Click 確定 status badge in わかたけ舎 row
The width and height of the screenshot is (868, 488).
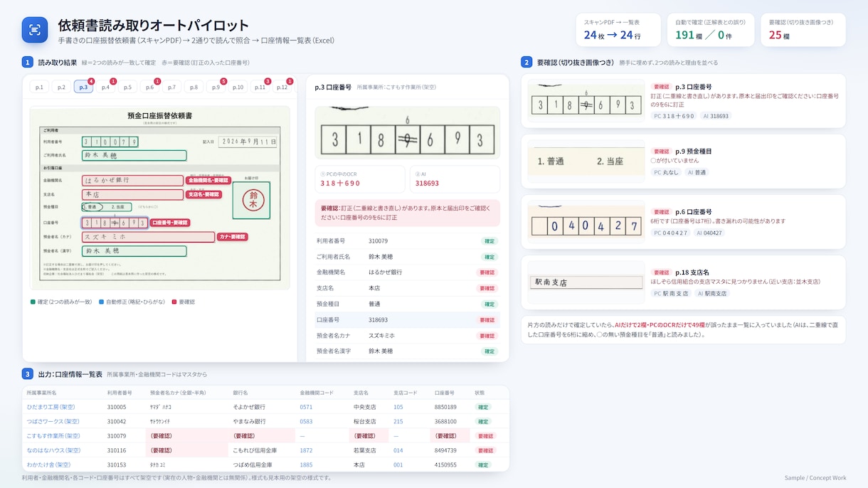pyautogui.click(x=483, y=465)
